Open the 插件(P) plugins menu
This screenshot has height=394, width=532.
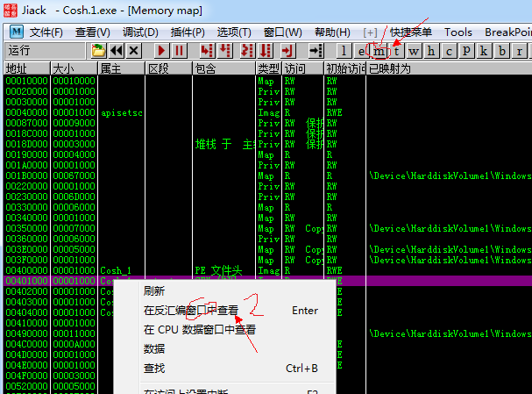[x=188, y=32]
